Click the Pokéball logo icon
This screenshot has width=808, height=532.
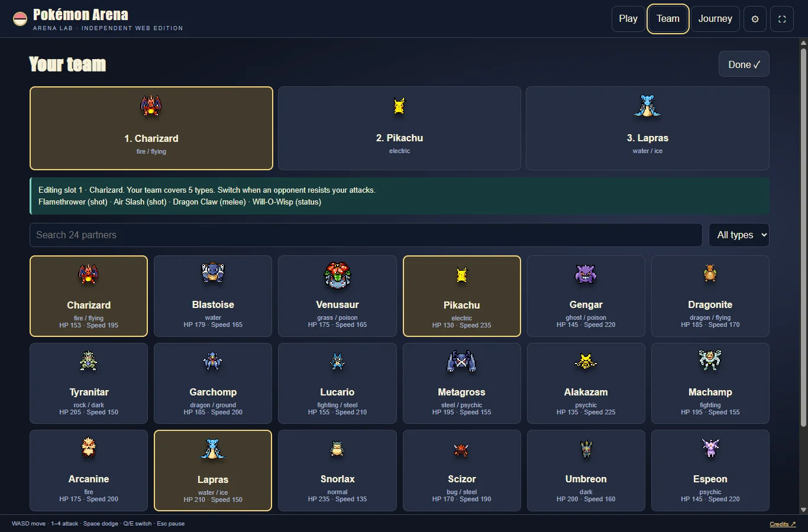click(x=20, y=20)
